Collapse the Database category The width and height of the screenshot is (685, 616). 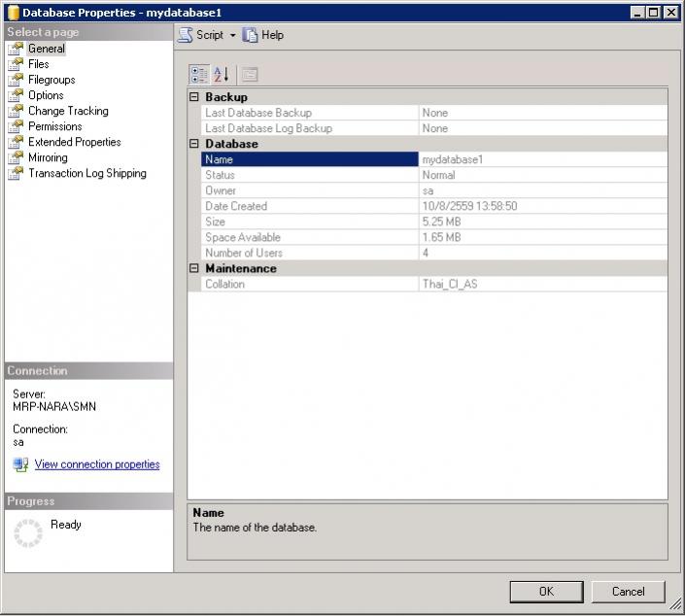tap(194, 144)
